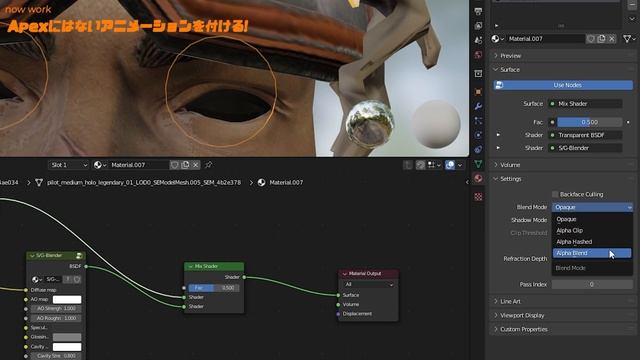Click material sphere icon in breadcrumb

262,182
